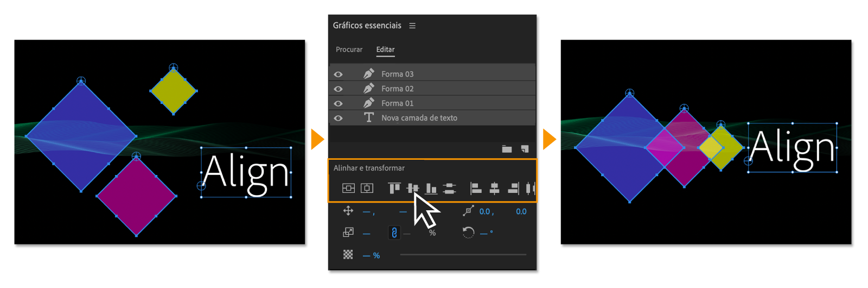The width and height of the screenshot is (868, 288).
Task: Click the align horizontal centers icon
Action: tap(494, 189)
